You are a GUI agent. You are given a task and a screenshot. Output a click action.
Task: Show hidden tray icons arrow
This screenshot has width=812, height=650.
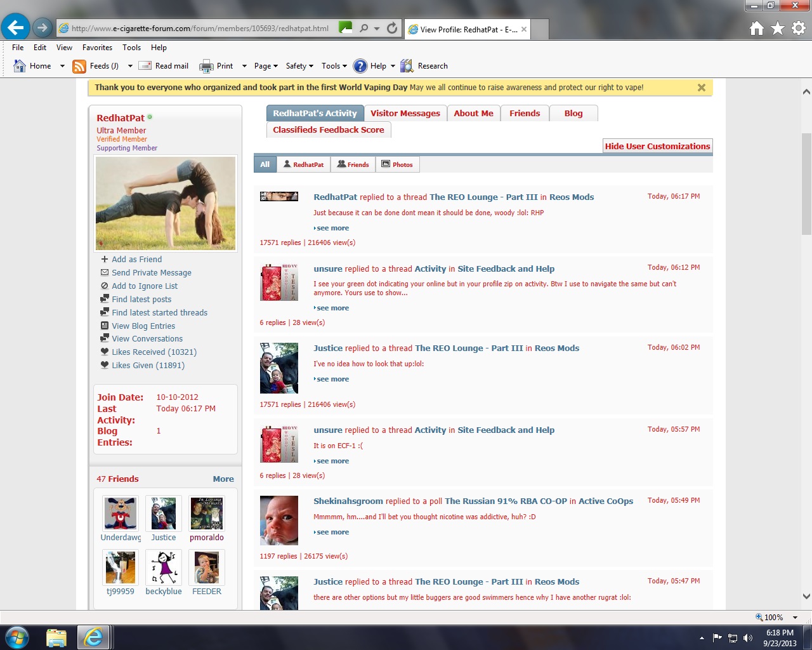[702, 638]
